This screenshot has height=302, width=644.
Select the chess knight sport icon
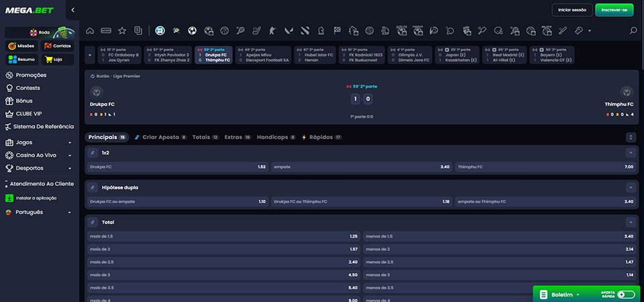[321, 31]
